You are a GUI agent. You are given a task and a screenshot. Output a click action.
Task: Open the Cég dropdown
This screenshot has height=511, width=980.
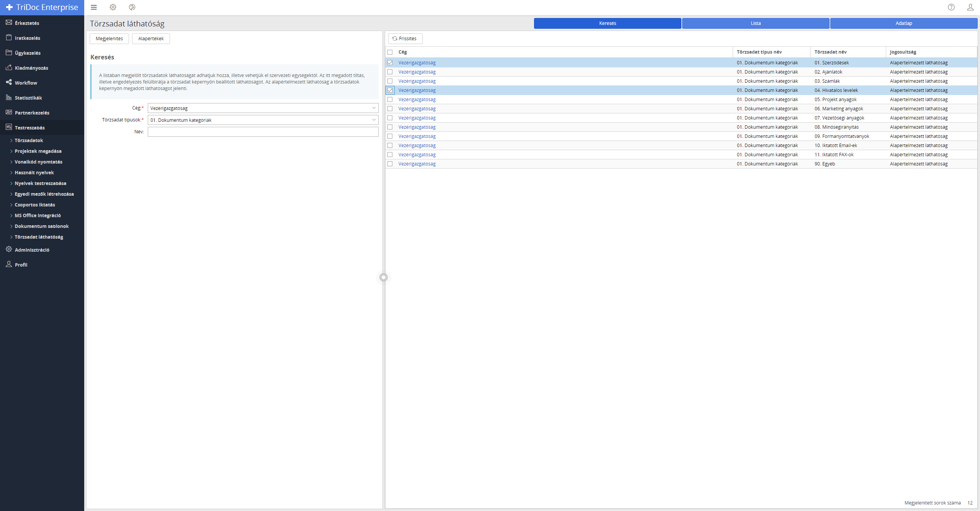tap(263, 108)
